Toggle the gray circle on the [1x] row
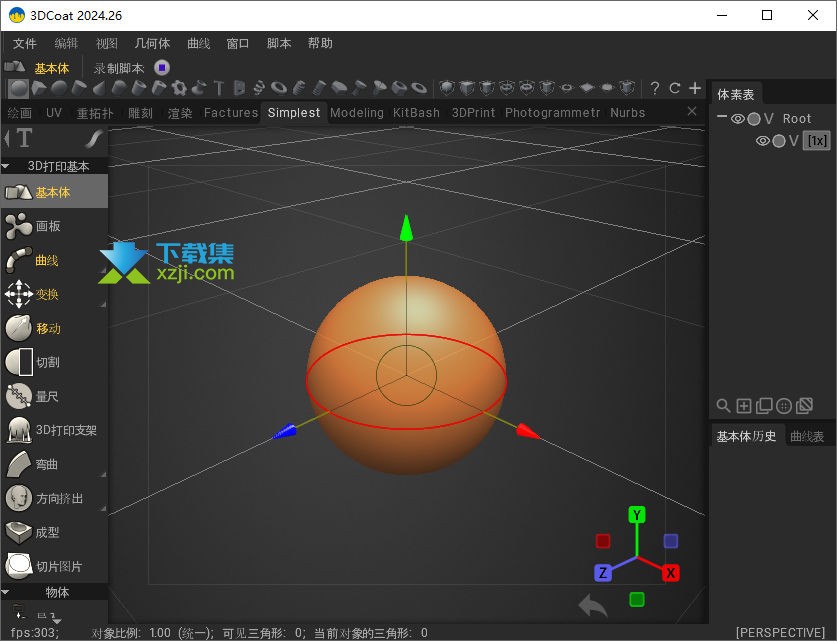Viewport: 837px width, 641px height. point(779,141)
